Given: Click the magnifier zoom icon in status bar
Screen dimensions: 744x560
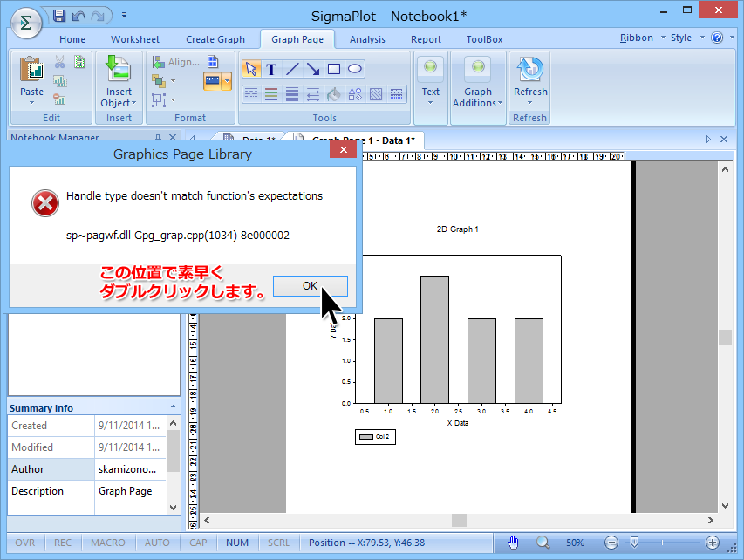Looking at the screenshot, I should coord(543,543).
